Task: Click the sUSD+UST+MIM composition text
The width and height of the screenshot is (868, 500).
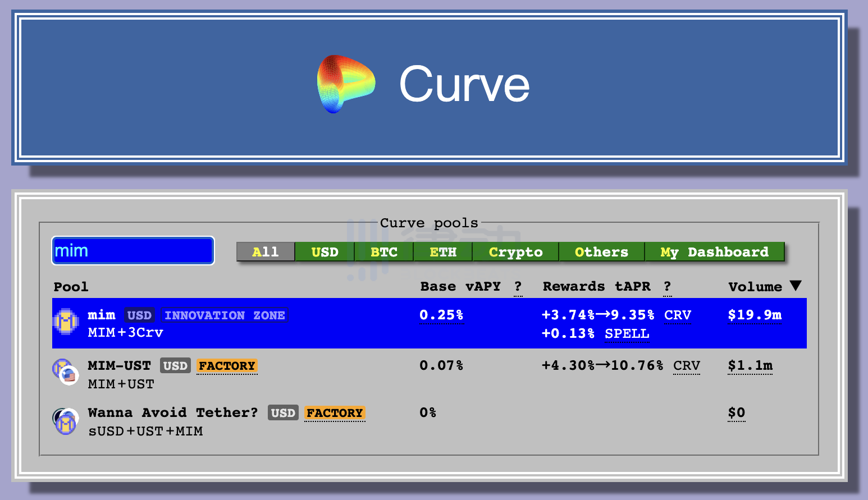Action: pyautogui.click(x=145, y=431)
